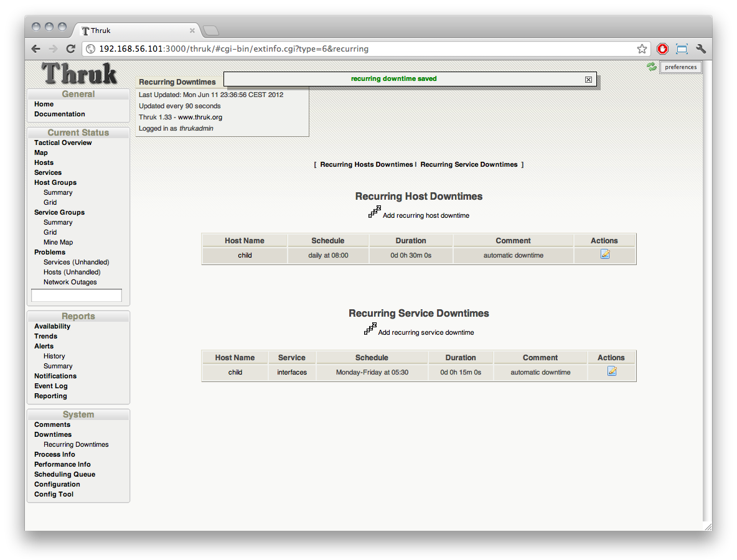Jump to Recurring Service Downtimes section link
The height and width of the screenshot is (560, 737).
pos(469,165)
